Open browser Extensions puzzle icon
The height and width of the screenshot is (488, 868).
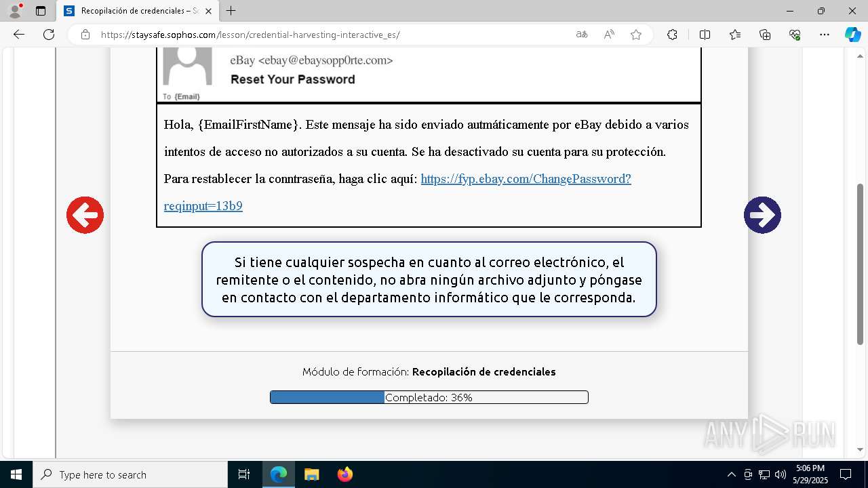click(672, 35)
